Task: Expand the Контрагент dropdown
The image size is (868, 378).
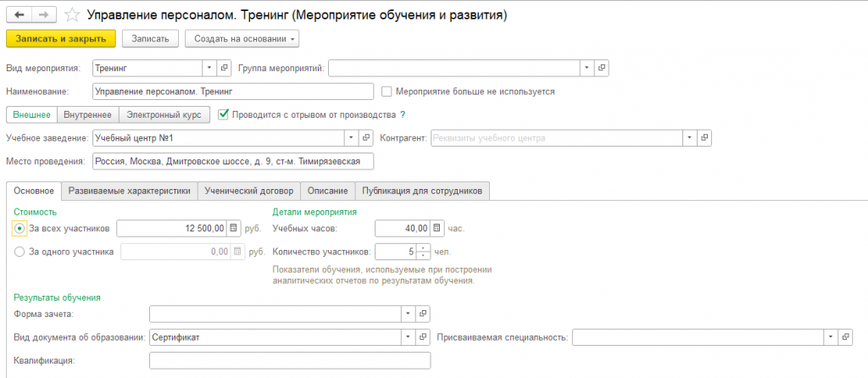Action: (x=690, y=138)
